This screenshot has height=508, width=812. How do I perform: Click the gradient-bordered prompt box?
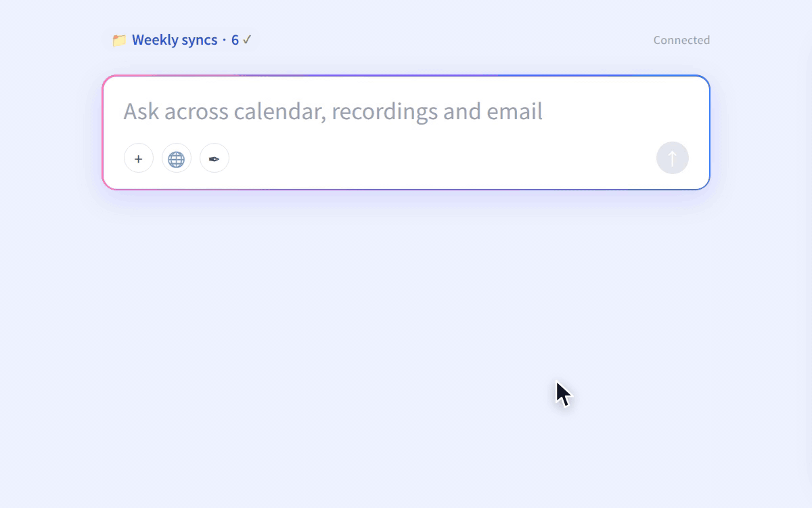[x=406, y=132]
